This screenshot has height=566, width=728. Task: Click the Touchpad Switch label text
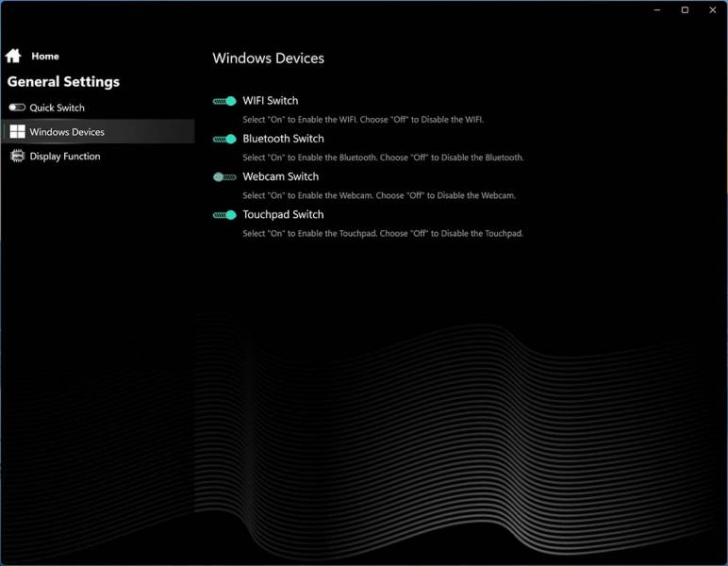tap(283, 214)
